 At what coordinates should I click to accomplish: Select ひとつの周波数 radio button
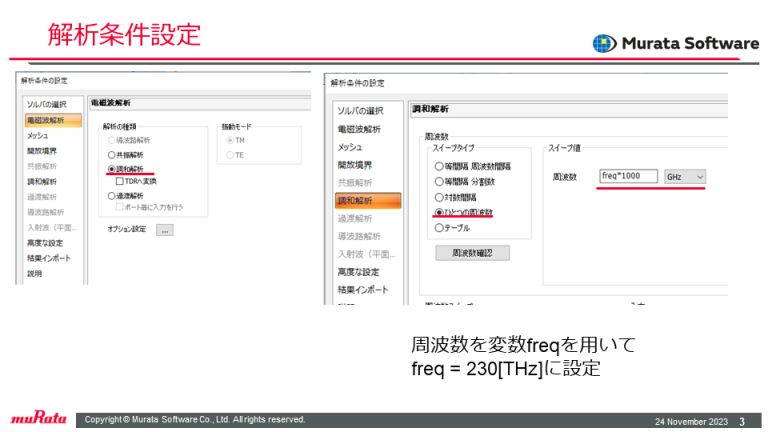(x=438, y=213)
